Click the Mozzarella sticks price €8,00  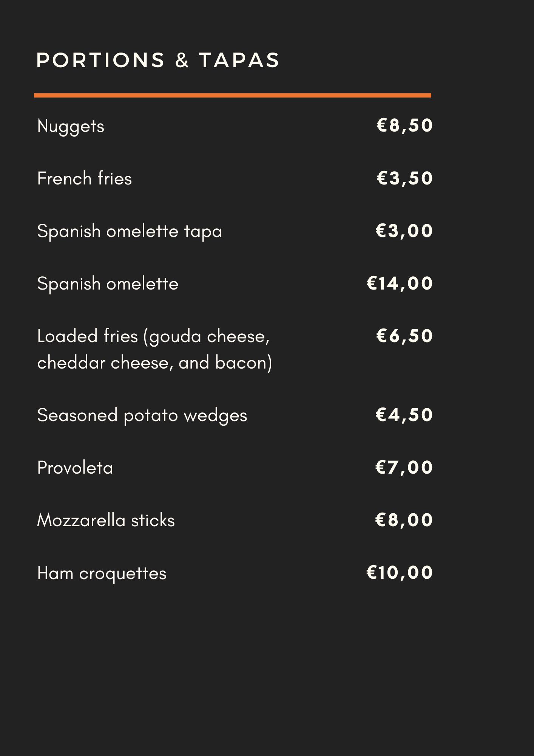pos(404,520)
